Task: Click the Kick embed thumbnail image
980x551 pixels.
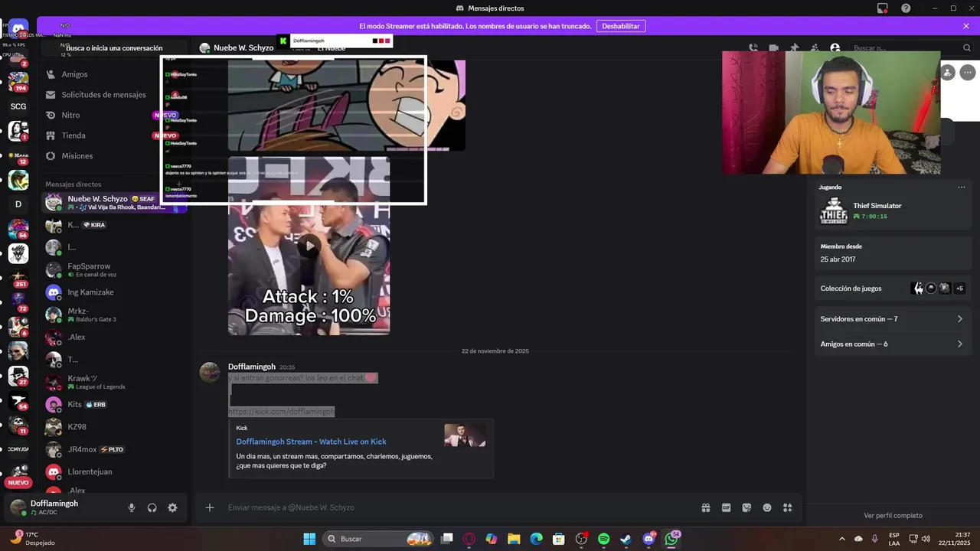Action: (x=465, y=435)
